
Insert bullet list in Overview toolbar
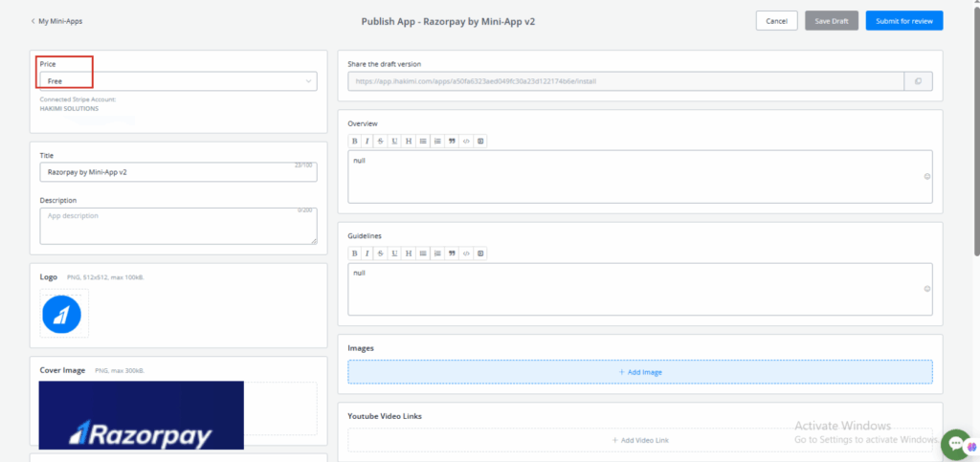pyautogui.click(x=423, y=141)
